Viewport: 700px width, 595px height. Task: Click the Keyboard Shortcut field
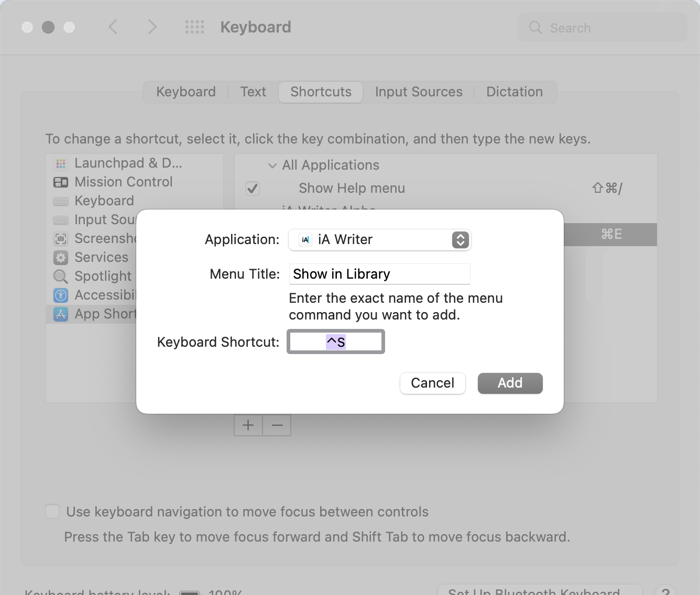[x=336, y=341]
